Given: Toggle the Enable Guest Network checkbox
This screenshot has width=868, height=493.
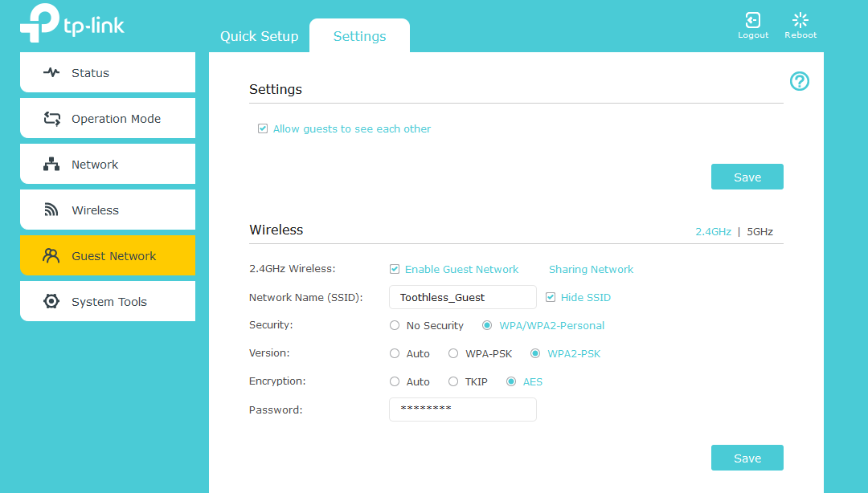Looking at the screenshot, I should coord(395,270).
